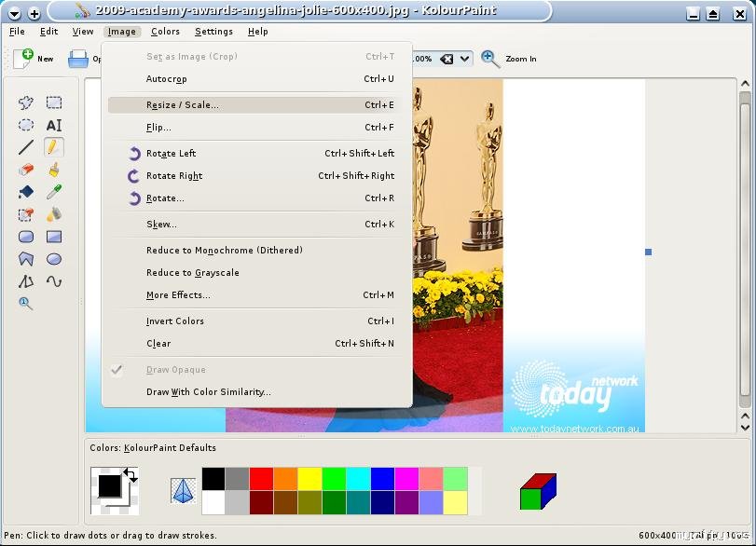Pick the magenta color swatch
This screenshot has height=546, width=756.
click(407, 479)
